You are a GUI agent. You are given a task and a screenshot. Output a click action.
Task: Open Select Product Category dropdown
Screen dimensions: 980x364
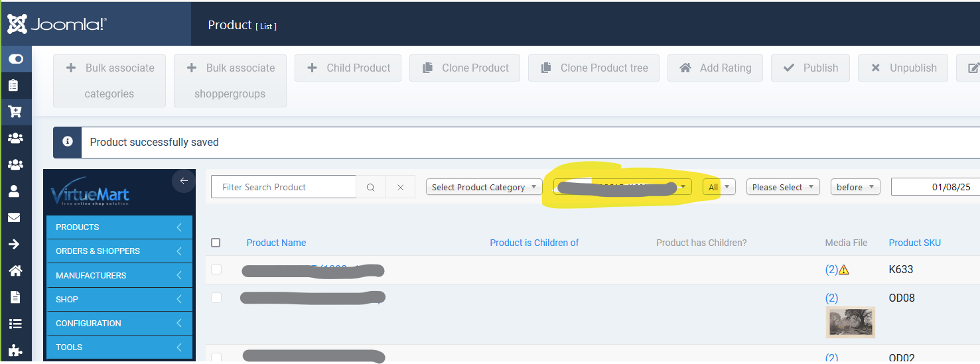(483, 187)
